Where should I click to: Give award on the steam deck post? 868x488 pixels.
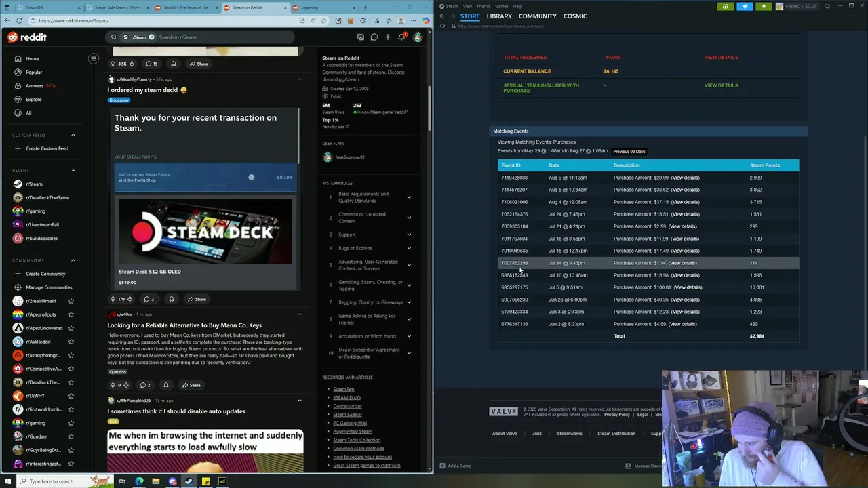coord(172,299)
